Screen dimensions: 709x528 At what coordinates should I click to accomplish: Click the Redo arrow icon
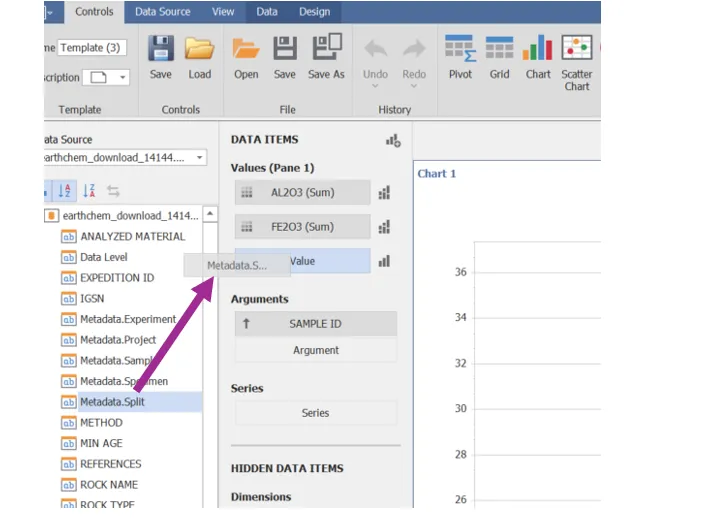coord(414,49)
